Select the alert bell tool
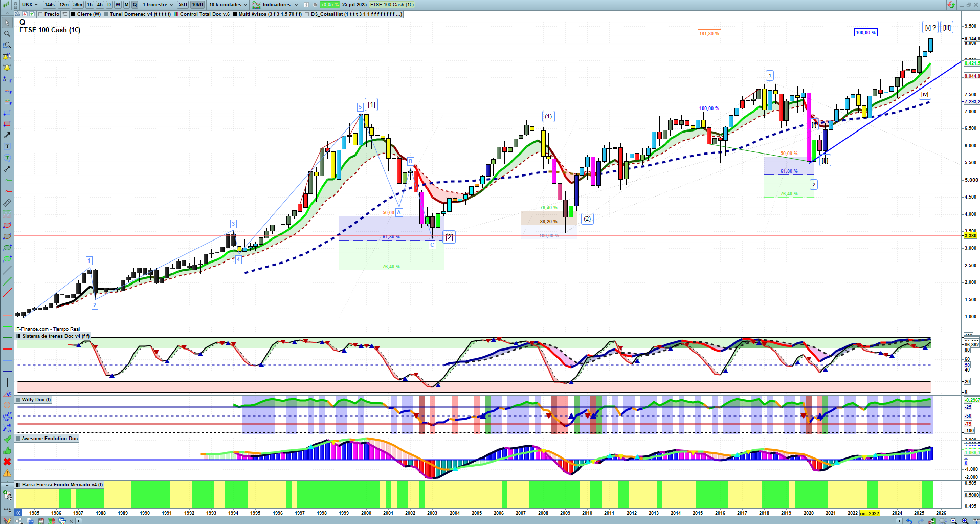Viewport: 980px width, 524px height. pyautogui.click(x=7, y=68)
